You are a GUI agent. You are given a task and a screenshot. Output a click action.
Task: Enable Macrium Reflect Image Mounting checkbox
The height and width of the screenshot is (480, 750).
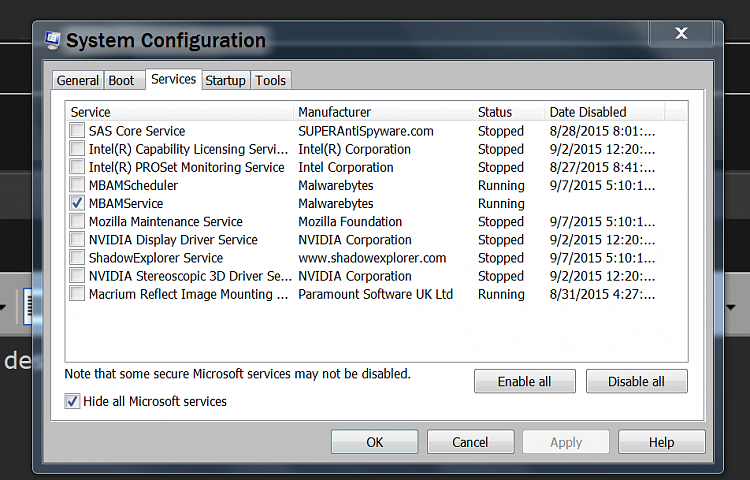point(77,294)
